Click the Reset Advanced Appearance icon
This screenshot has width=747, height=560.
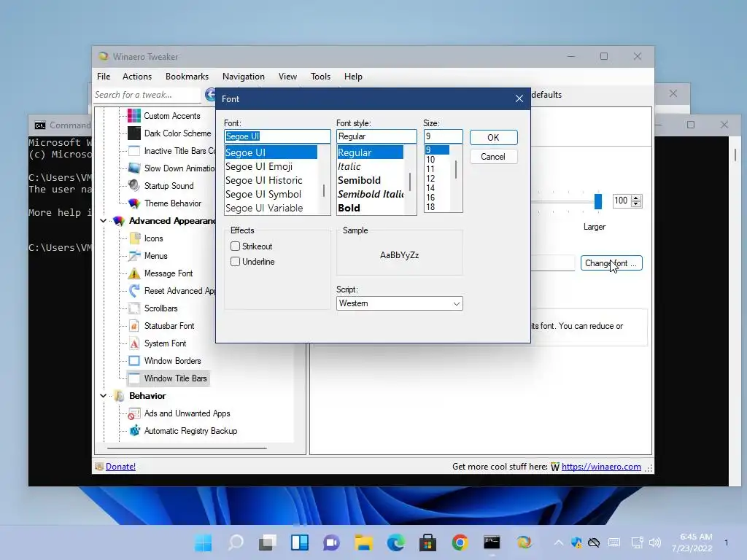point(134,291)
